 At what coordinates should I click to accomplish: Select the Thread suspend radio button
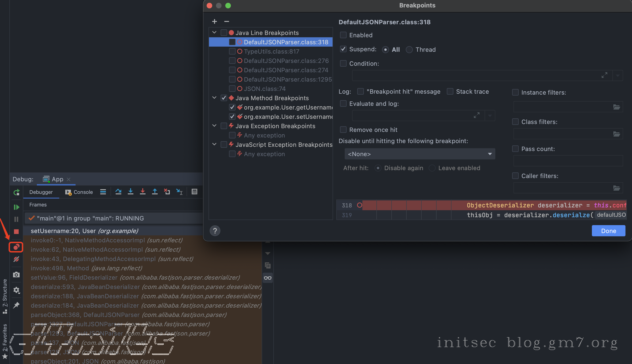point(409,49)
